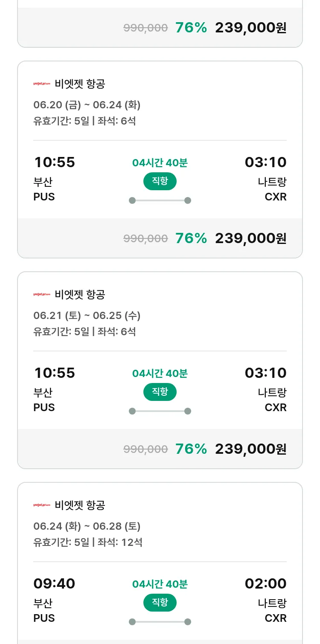The image size is (320, 644).
Task: Tap 직항 badge on 06.24 flight
Action: 160,603
